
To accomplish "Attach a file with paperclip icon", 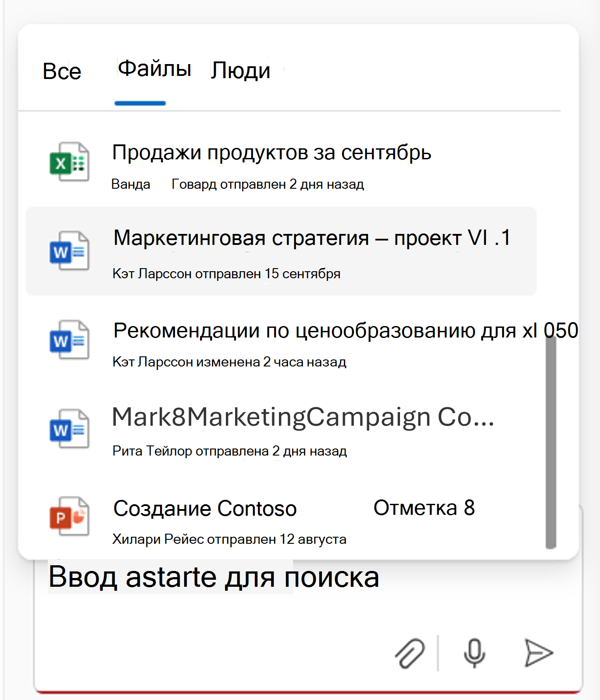I will [410, 653].
